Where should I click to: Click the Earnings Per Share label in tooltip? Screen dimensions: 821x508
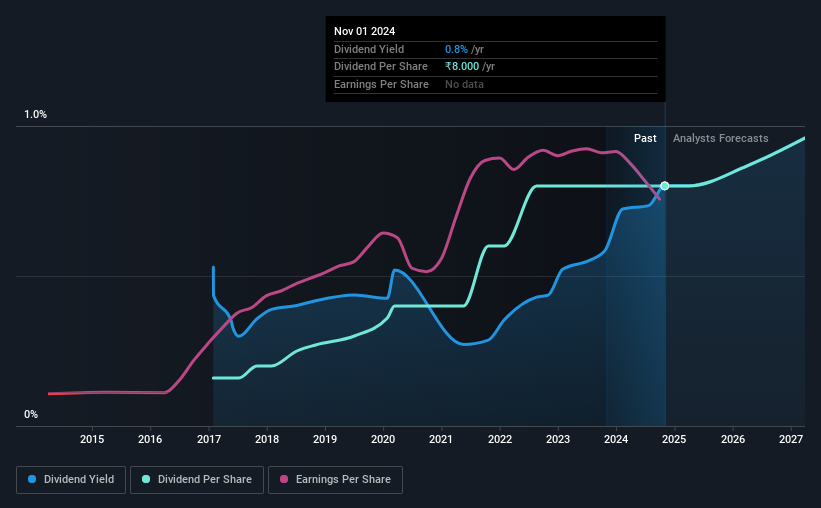tap(381, 84)
